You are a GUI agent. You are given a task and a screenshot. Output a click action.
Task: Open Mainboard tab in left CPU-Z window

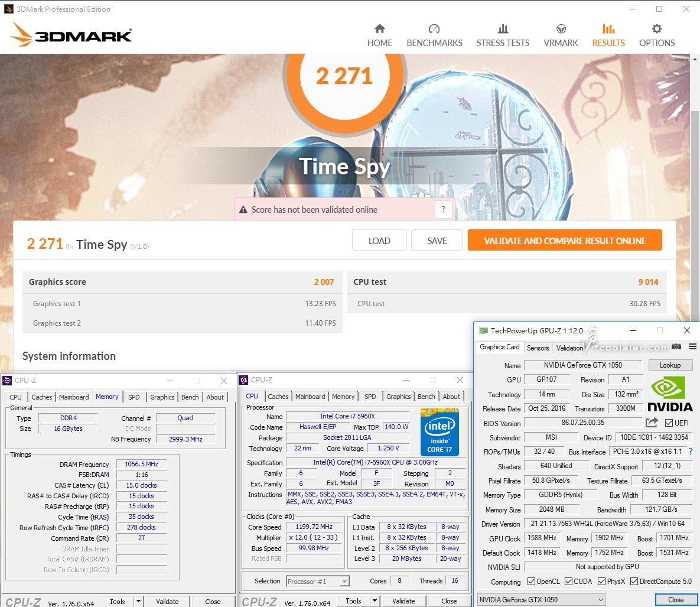[74, 397]
